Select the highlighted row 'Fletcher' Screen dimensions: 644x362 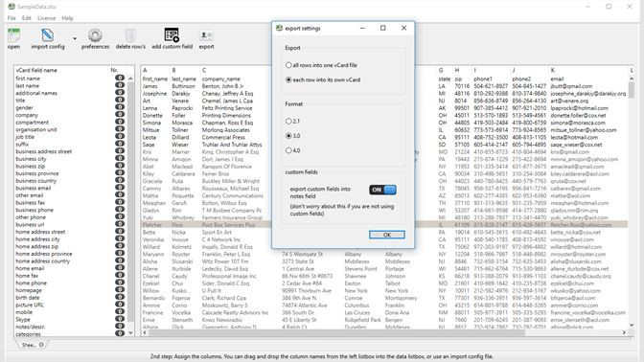(x=384, y=225)
